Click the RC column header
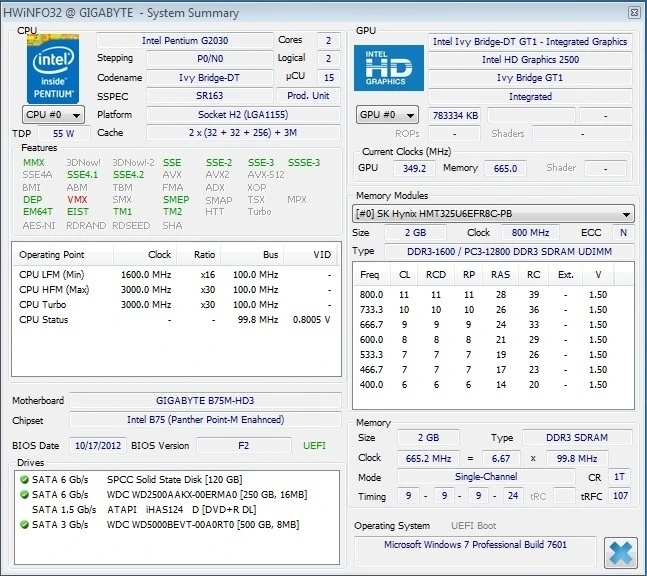Viewport: 647px width, 576px height. click(x=534, y=274)
